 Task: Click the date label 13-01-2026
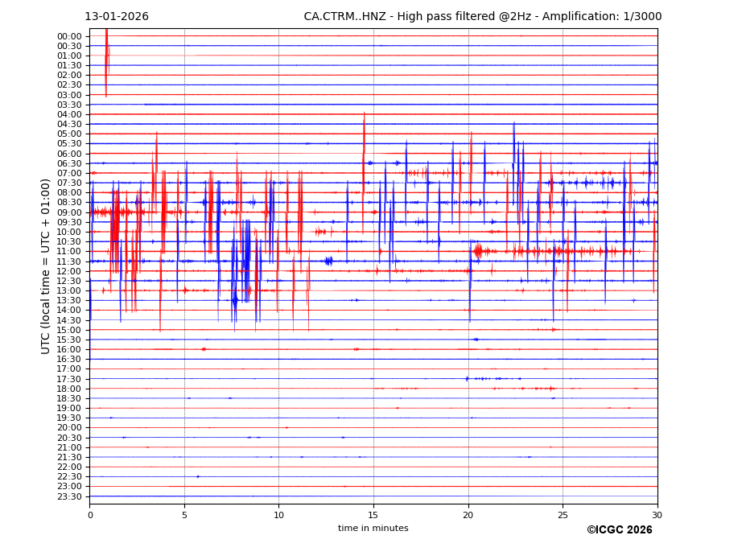117,17
